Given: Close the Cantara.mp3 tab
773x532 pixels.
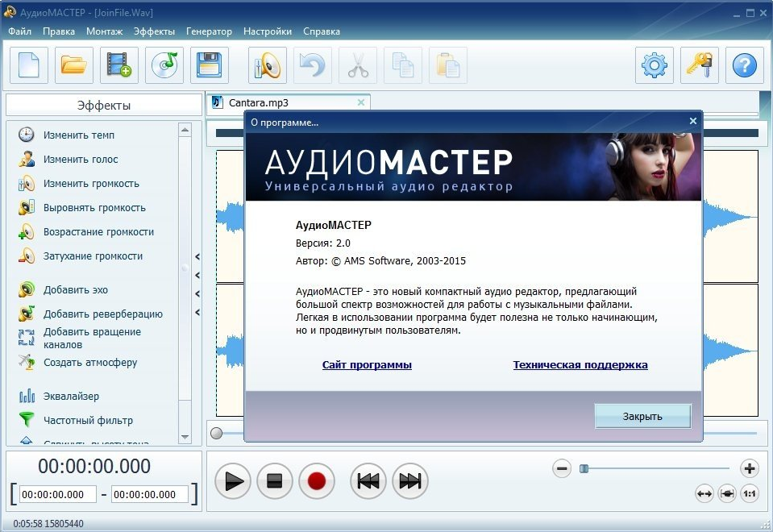Looking at the screenshot, I should tap(360, 102).
